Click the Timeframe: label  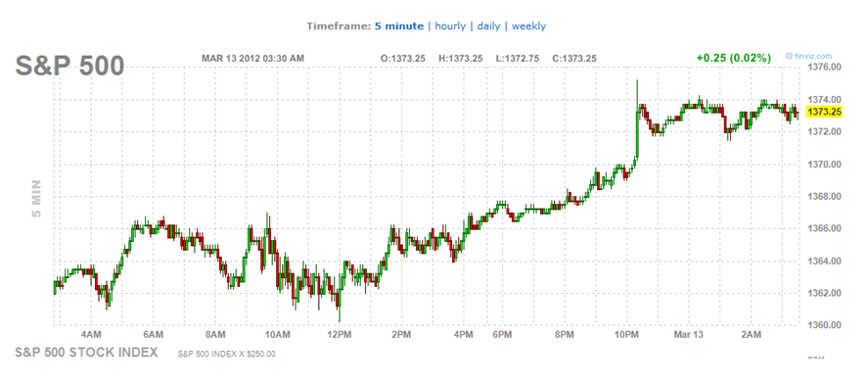(339, 26)
